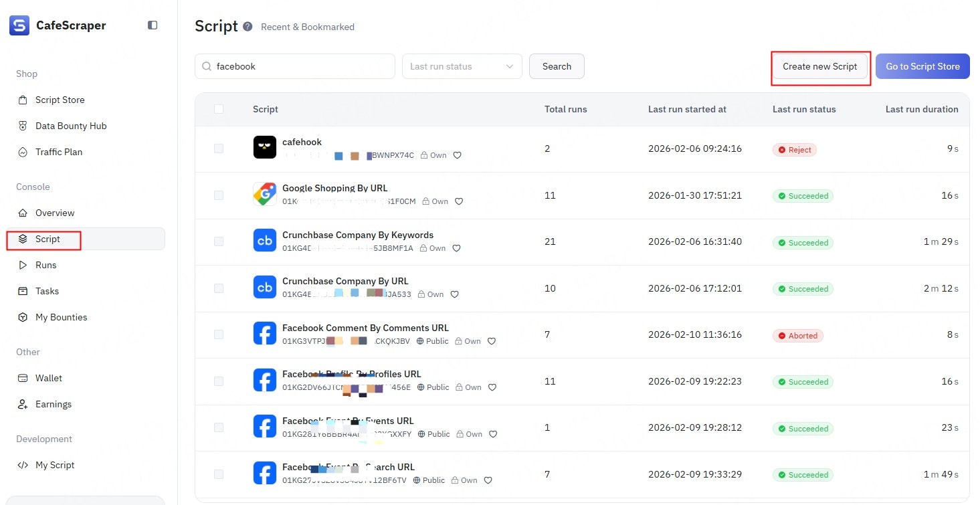Click the Crunchbase Company By Keywords icon

coord(265,240)
